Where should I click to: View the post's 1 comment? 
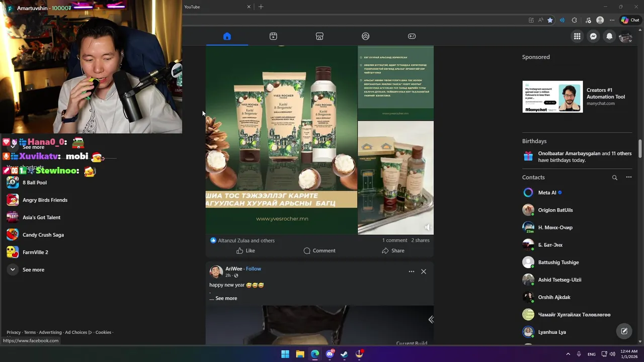tap(394, 240)
